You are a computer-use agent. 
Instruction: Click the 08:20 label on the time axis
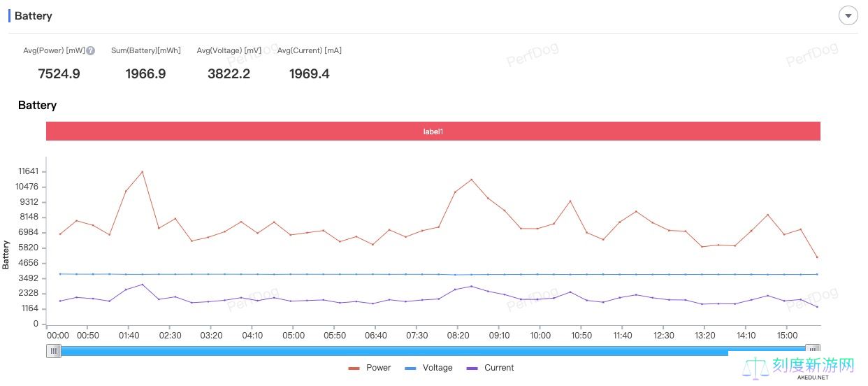click(458, 336)
